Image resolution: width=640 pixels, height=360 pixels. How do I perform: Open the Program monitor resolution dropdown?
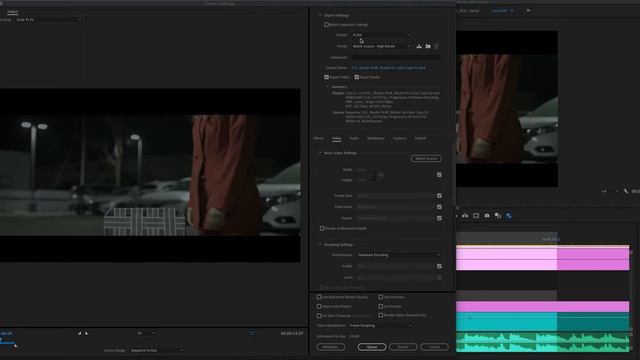(609, 191)
